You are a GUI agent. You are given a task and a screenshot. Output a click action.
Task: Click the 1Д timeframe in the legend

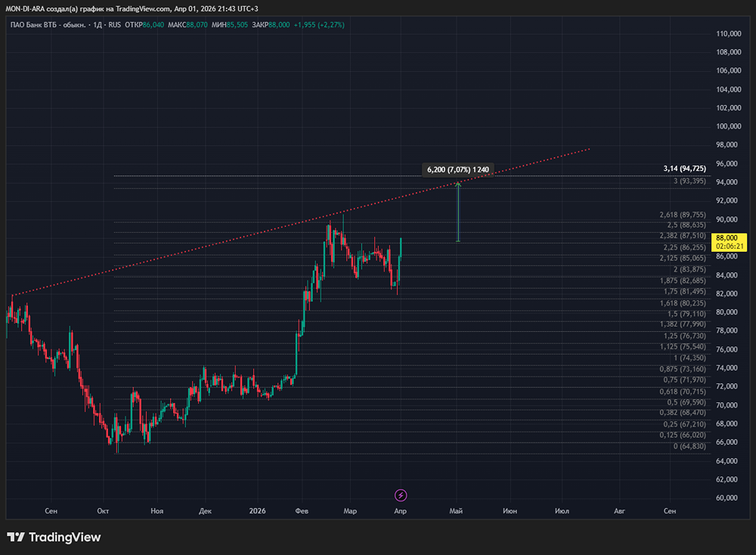[98, 25]
